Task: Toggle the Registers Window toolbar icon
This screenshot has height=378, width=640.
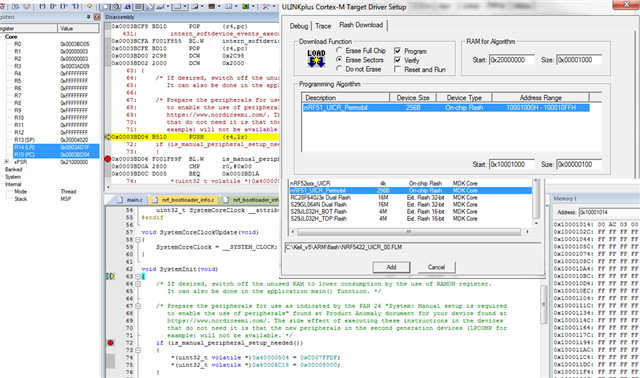Action: [x=138, y=7]
